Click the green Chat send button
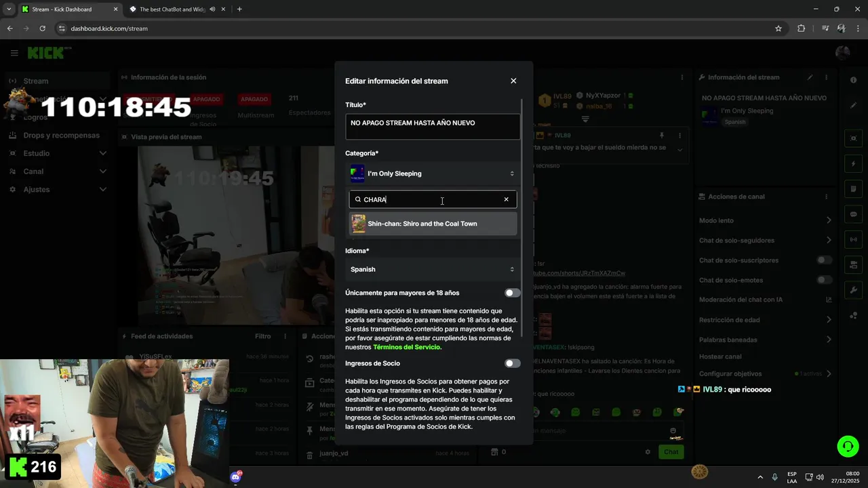The image size is (868, 488). (x=671, y=452)
